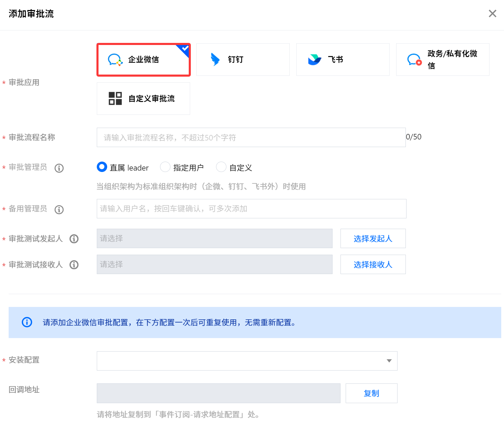Click the 选择接收人 button
Image resolution: width=504 pixels, height=427 pixels.
[x=373, y=264]
